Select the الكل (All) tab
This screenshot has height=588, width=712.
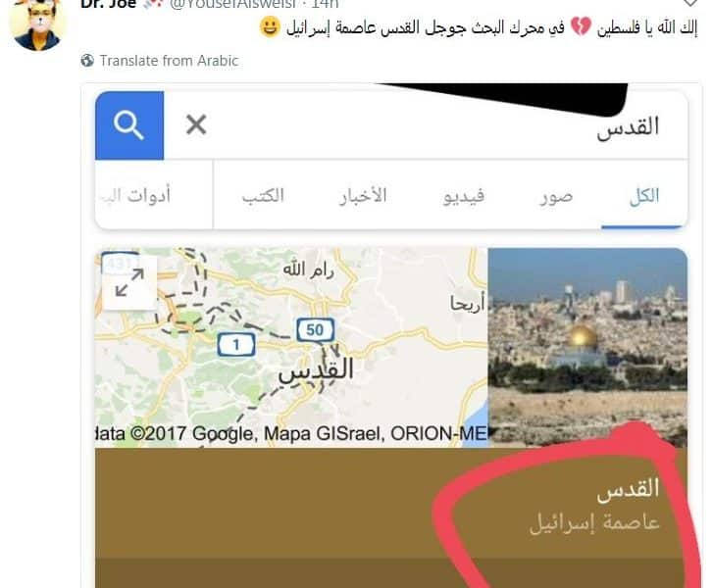click(644, 196)
